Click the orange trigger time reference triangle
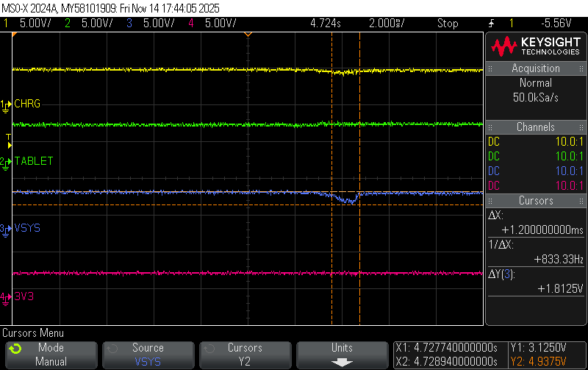Screen dimensions: 588x370 (248, 35)
